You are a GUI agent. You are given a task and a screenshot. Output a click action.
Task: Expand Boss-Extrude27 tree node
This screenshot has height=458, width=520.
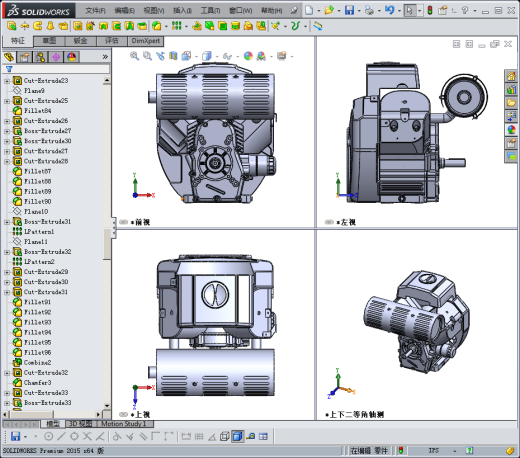point(7,131)
